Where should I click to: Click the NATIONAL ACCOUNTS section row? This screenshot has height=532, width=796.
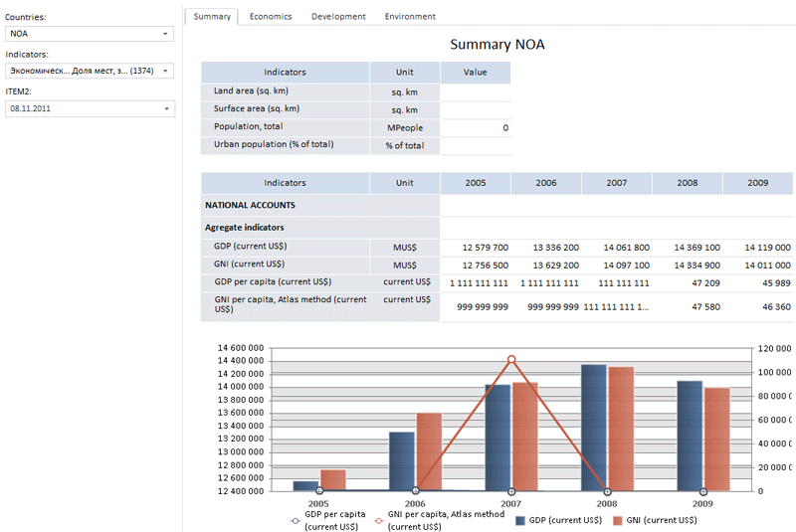pos(250,205)
